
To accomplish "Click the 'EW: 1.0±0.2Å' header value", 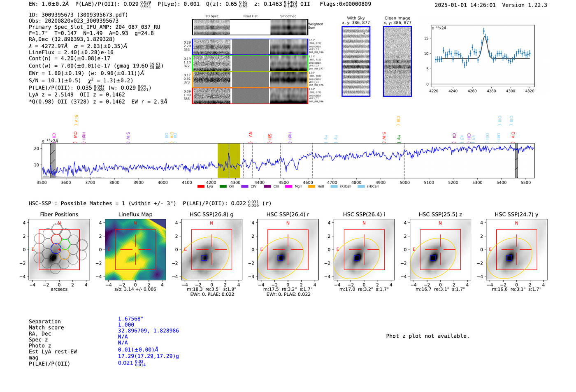I will tap(49, 4).
